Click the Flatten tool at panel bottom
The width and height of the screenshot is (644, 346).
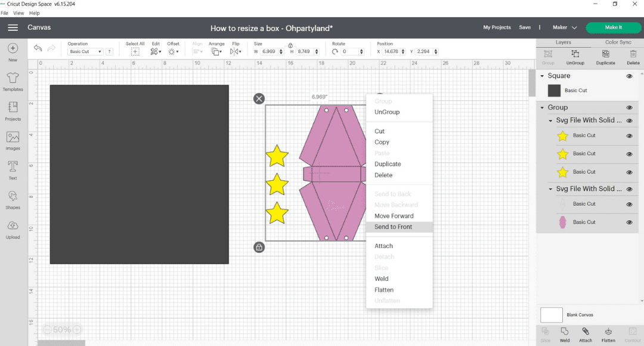[x=608, y=335]
